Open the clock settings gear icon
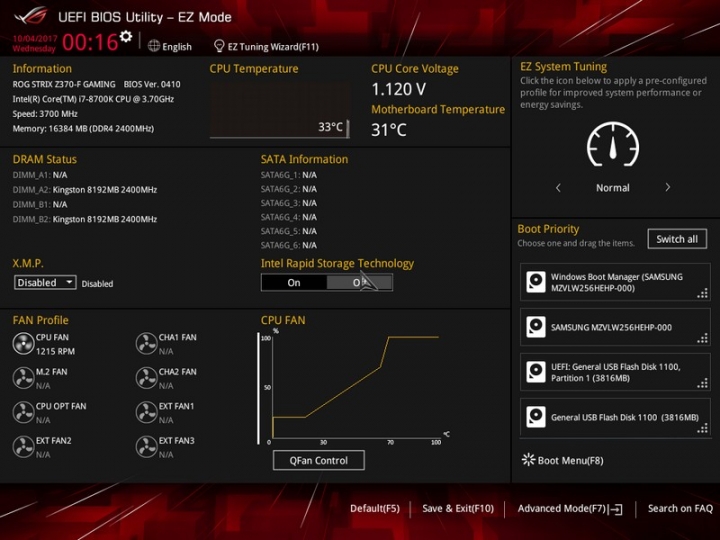Image resolution: width=720 pixels, height=540 pixels. pyautogui.click(x=126, y=36)
